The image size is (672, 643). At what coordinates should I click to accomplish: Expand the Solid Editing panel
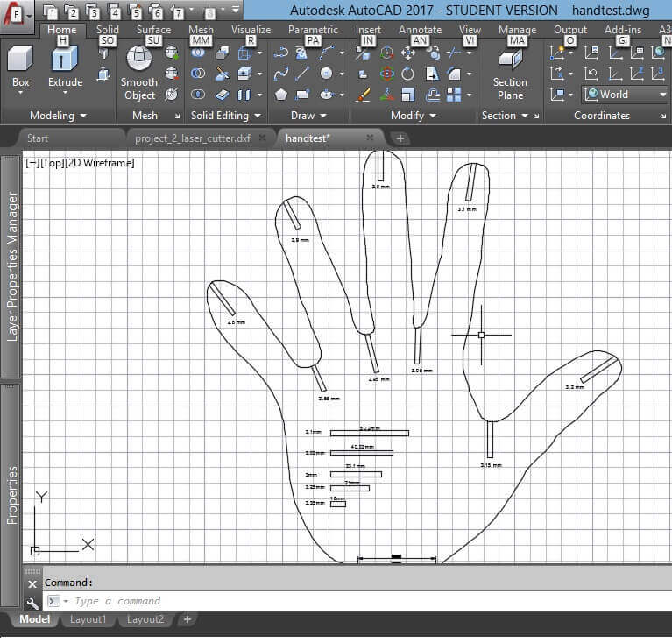click(225, 116)
